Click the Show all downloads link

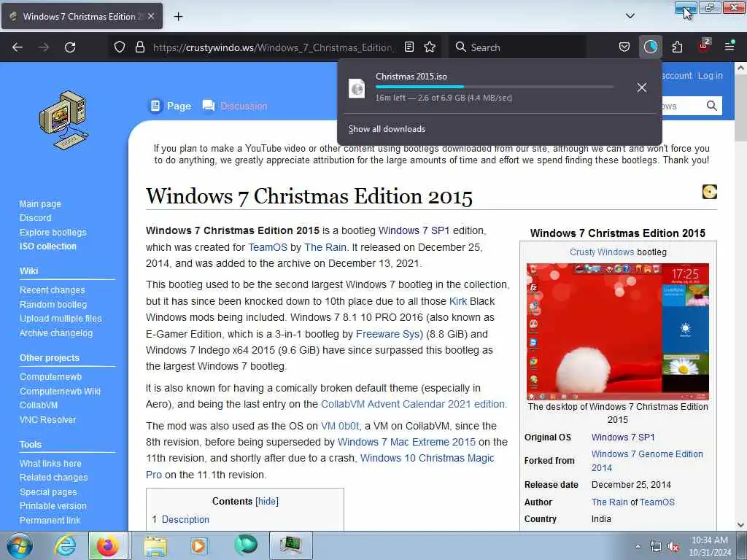point(387,129)
